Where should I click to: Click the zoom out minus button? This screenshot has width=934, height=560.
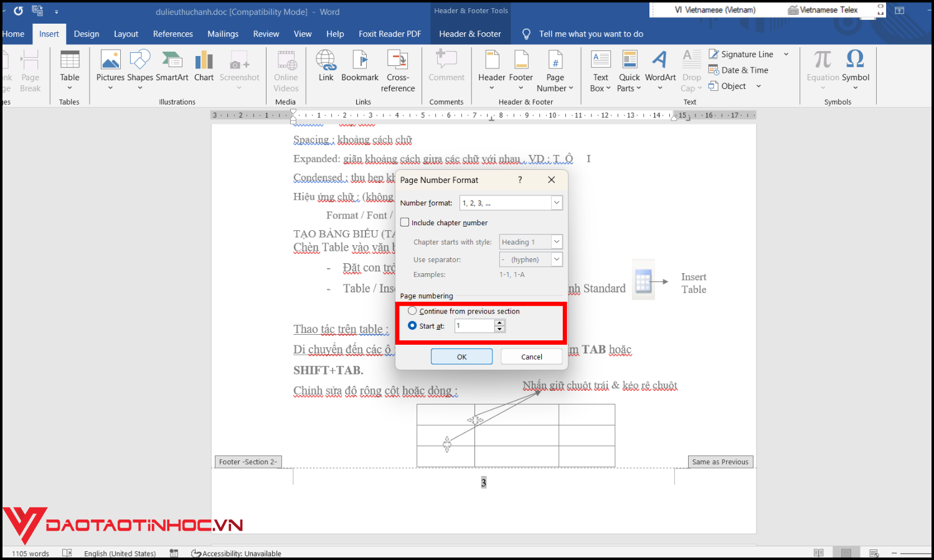(895, 553)
